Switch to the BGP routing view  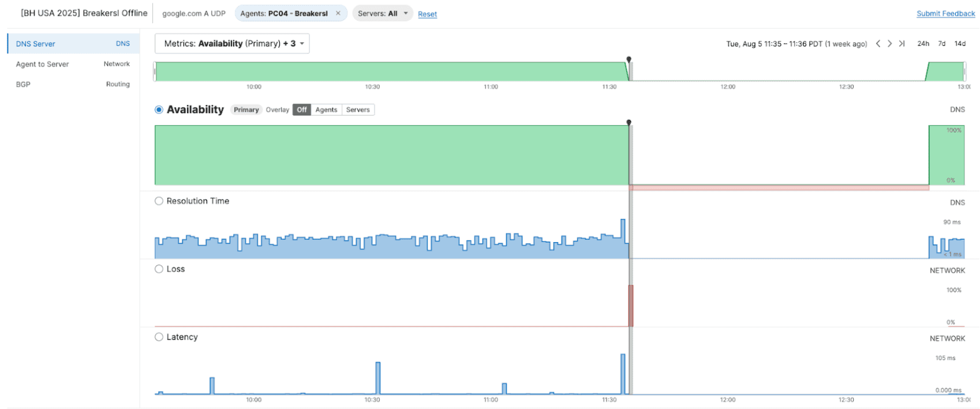73,84
